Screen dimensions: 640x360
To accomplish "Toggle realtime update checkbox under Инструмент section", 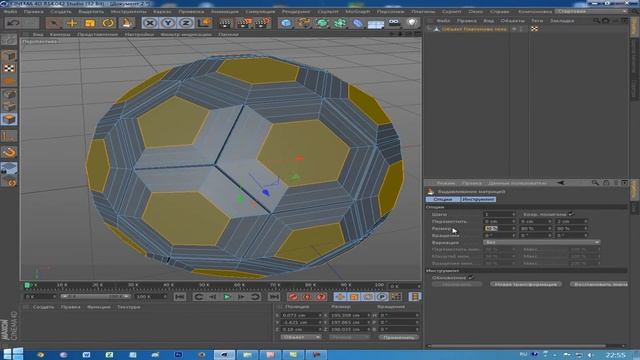I will (x=471, y=278).
